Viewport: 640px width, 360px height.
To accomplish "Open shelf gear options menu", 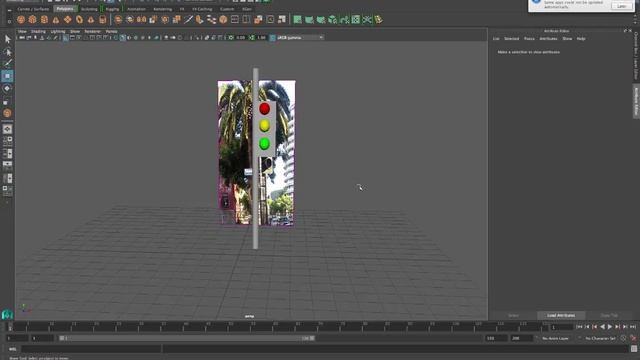I will coord(9,21).
